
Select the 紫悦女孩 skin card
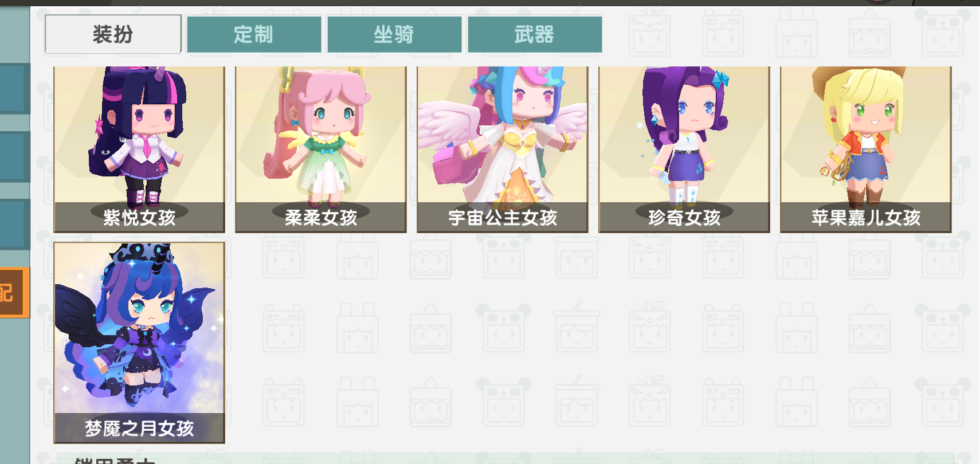139,150
